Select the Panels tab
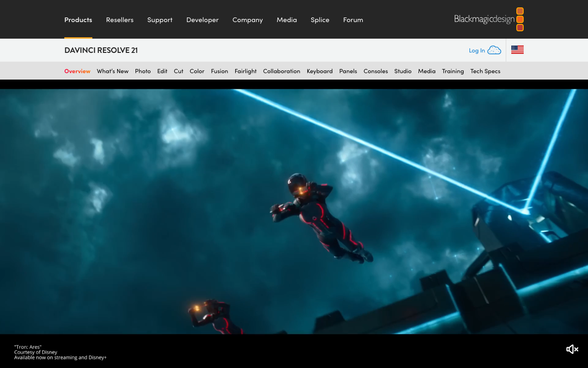The image size is (588, 368). tap(348, 71)
